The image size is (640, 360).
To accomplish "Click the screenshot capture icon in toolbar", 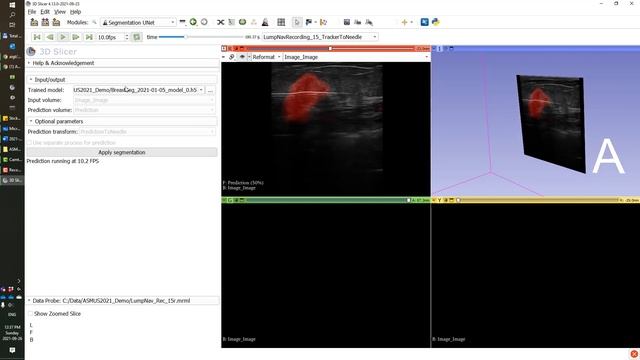I will pos(347,22).
